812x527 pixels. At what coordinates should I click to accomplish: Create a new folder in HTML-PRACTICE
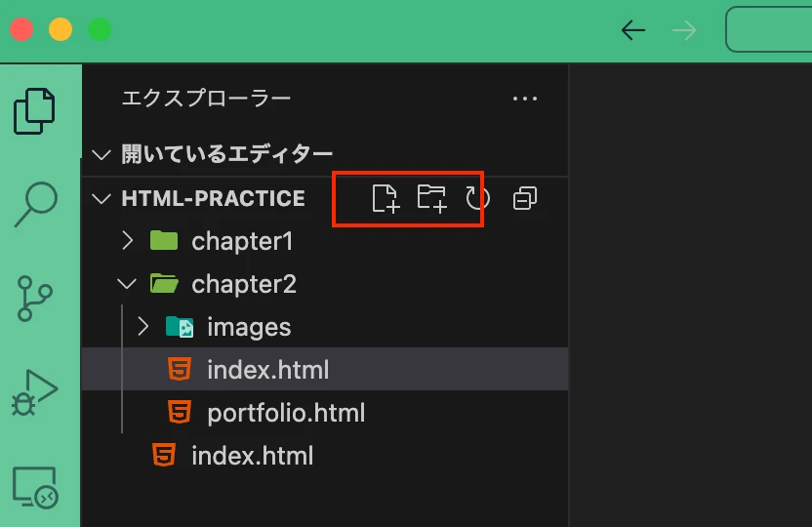[431, 198]
